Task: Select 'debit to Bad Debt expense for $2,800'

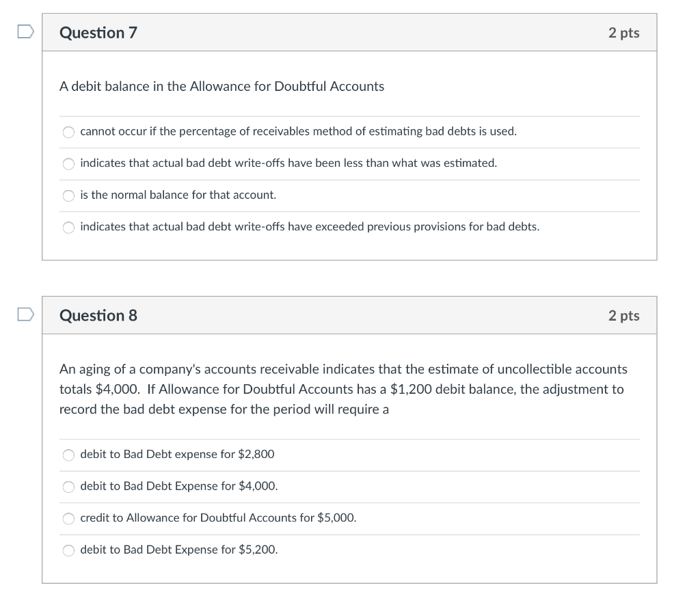Action: click(178, 455)
